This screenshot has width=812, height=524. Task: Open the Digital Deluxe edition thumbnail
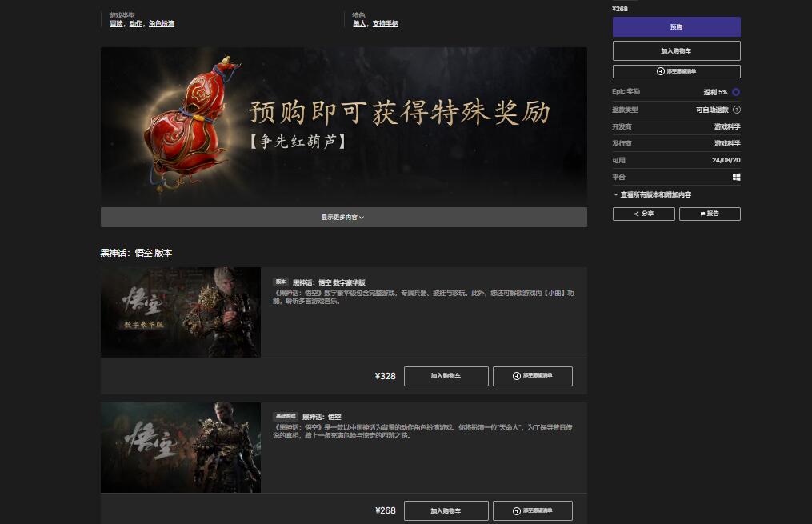point(181,312)
